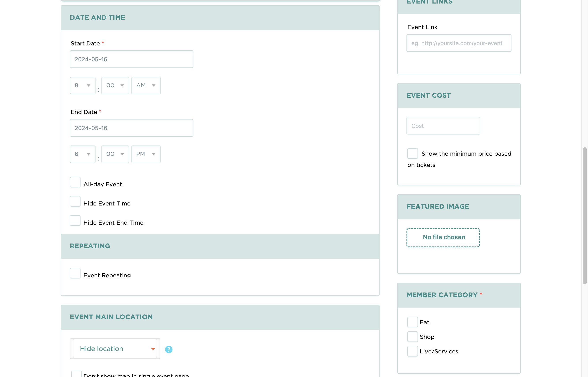Expand the Hide location dropdown

(115, 349)
